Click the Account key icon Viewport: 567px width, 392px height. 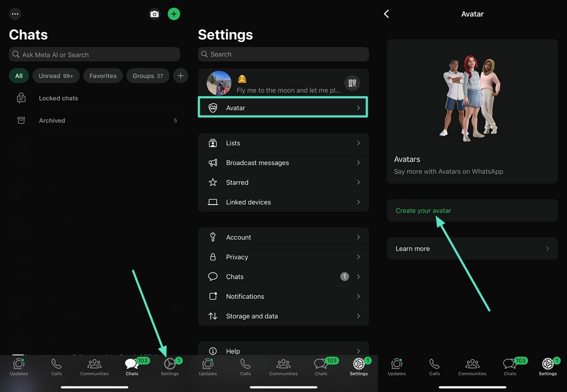[213, 237]
